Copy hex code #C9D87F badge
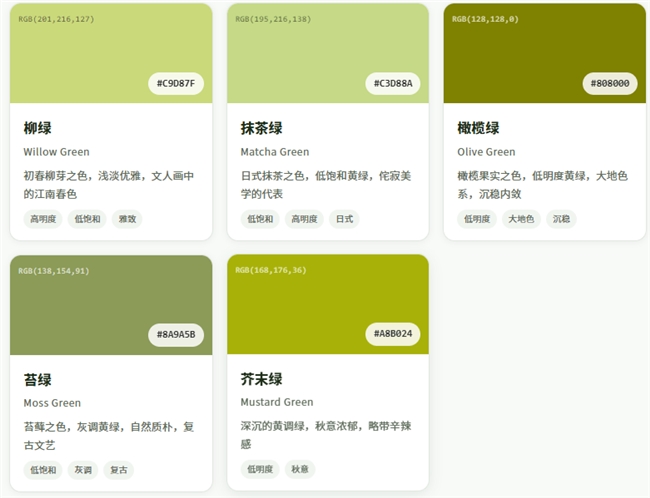 (176, 83)
